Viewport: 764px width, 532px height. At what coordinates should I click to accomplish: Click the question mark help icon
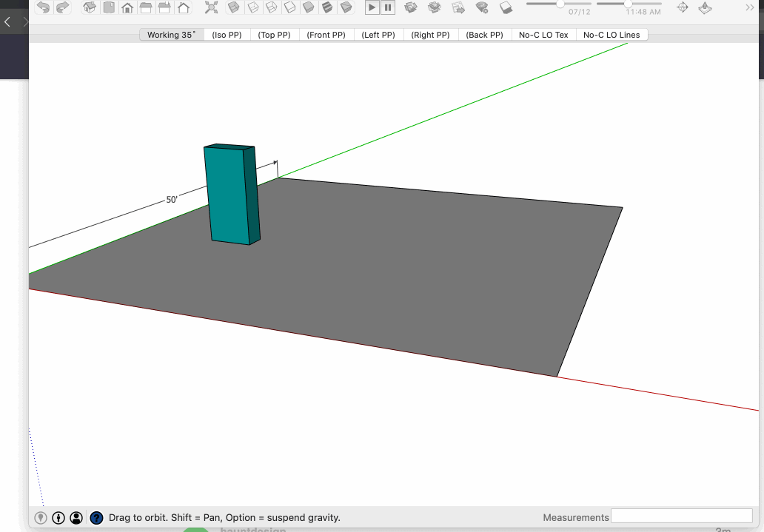pyautogui.click(x=96, y=518)
